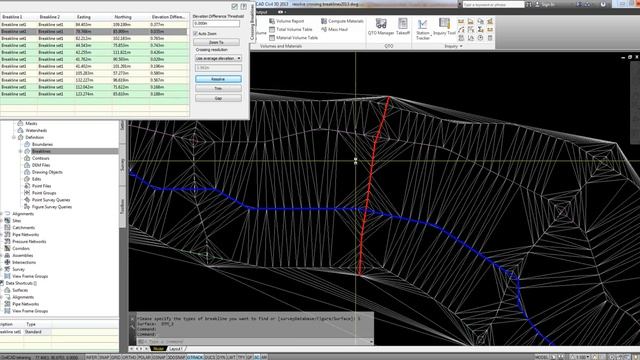Viewport: 640px width, 360px height.
Task: Click the Volume Report icon
Action: [272, 21]
